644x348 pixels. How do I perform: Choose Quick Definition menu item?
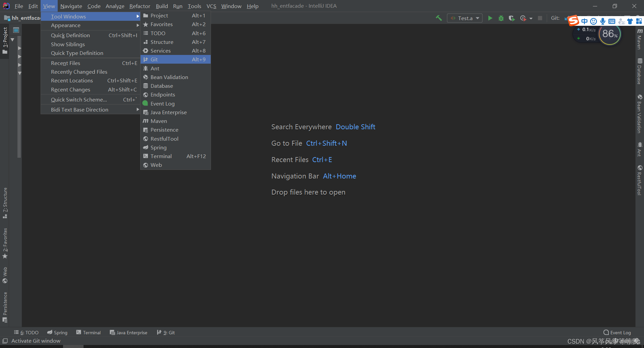91,35
